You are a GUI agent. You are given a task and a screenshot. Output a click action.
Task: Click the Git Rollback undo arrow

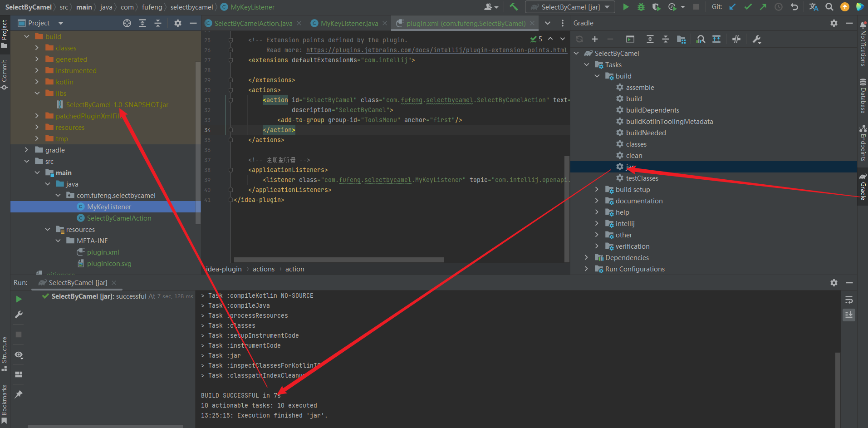coord(794,7)
